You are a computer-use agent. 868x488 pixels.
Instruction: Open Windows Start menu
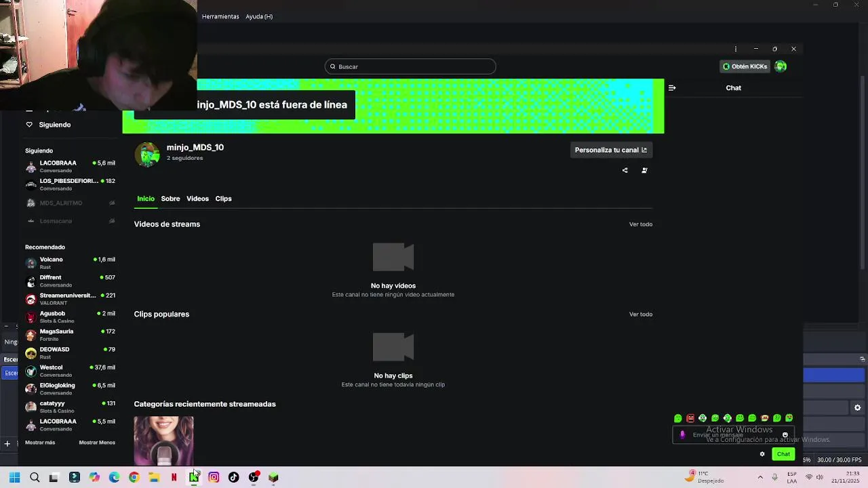(15, 477)
